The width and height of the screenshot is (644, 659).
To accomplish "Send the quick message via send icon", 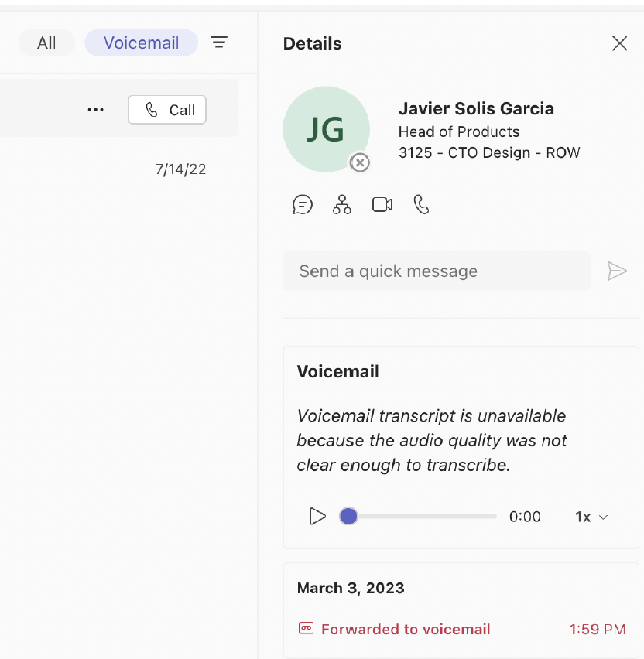I will (x=617, y=271).
